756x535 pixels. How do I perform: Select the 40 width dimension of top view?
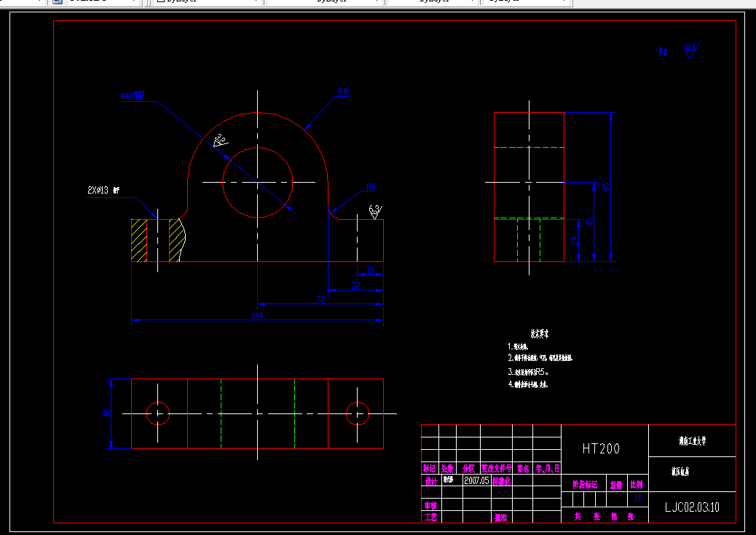pyautogui.click(x=106, y=413)
